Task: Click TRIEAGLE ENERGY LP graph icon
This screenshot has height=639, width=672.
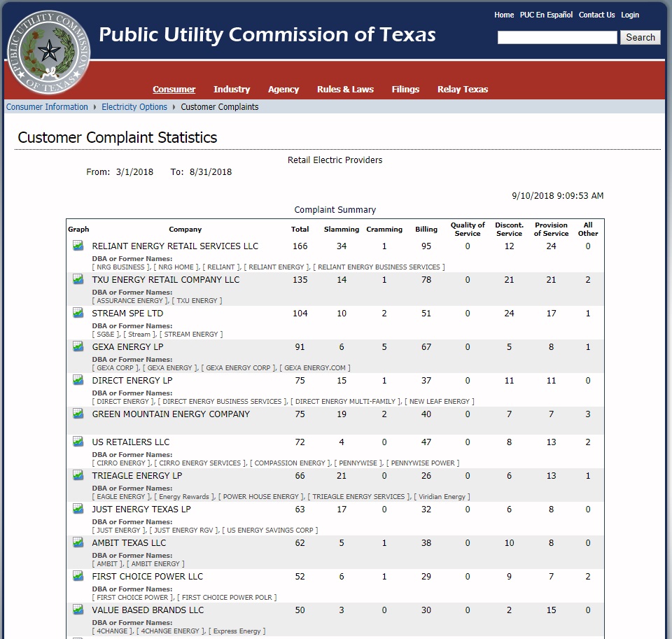Action: click(x=78, y=475)
